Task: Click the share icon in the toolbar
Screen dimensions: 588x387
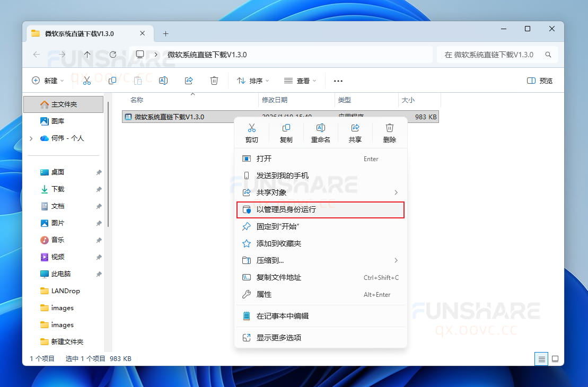Action: [189, 80]
